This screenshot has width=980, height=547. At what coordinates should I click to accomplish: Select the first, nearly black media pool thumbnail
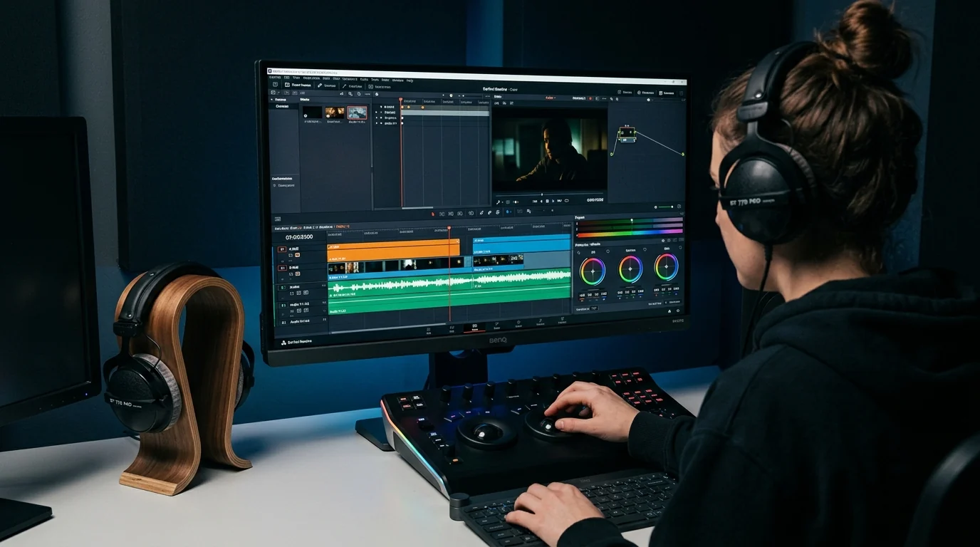tap(312, 112)
